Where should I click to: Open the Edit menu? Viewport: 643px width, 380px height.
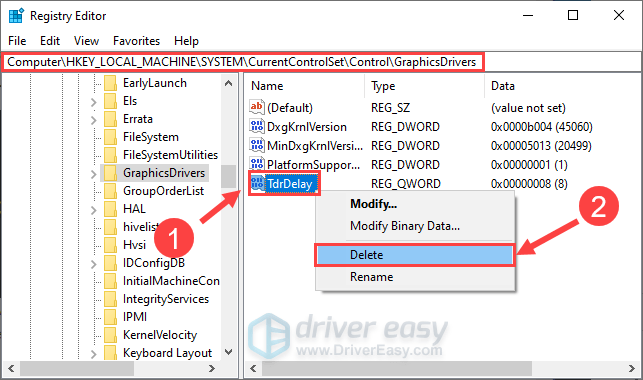tap(50, 41)
